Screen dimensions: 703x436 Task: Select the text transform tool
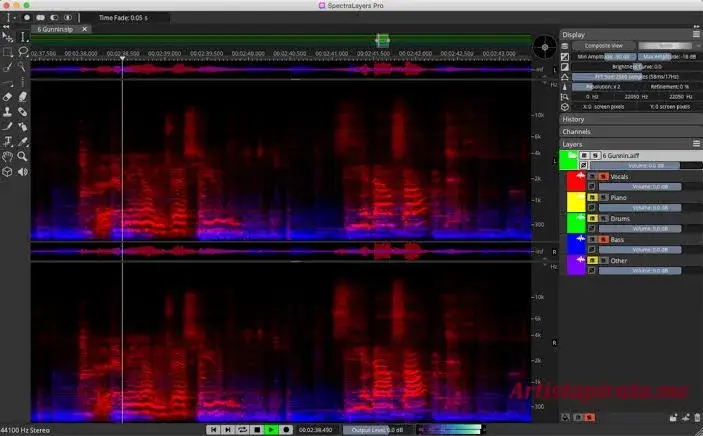point(7,142)
